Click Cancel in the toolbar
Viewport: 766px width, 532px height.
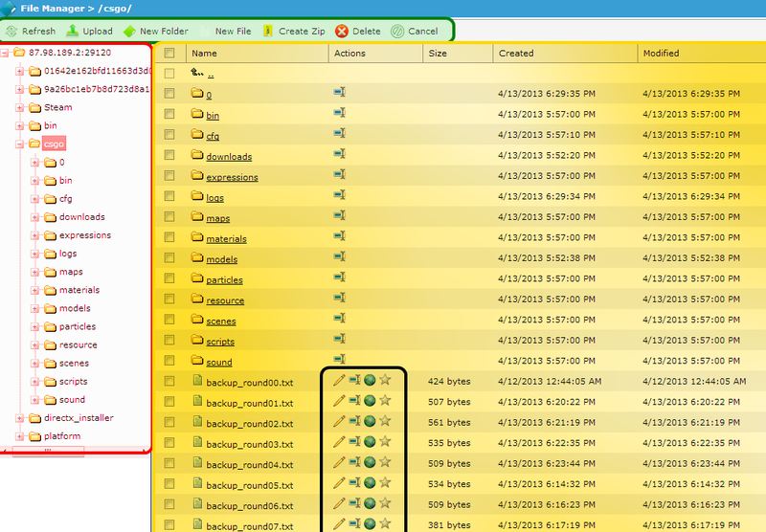pyautogui.click(x=415, y=32)
